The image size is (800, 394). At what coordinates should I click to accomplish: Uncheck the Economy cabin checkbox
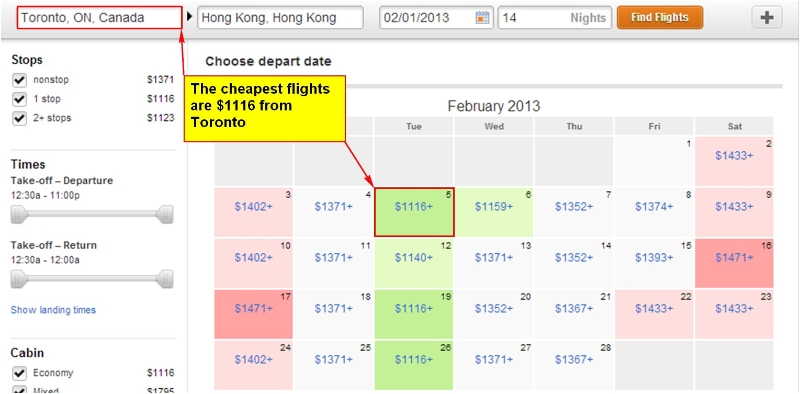click(x=19, y=373)
